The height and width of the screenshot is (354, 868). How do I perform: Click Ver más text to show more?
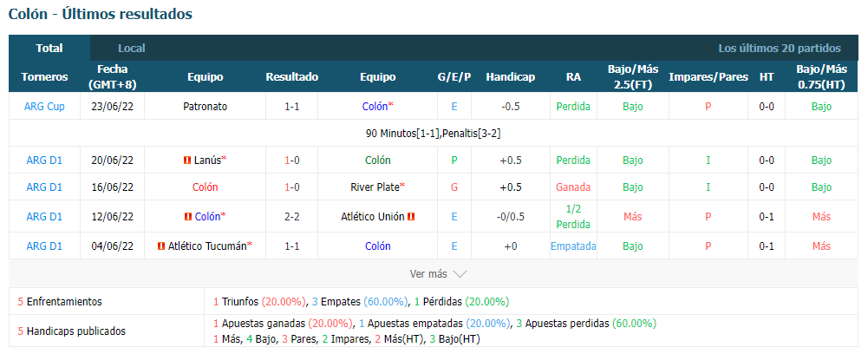click(x=428, y=273)
